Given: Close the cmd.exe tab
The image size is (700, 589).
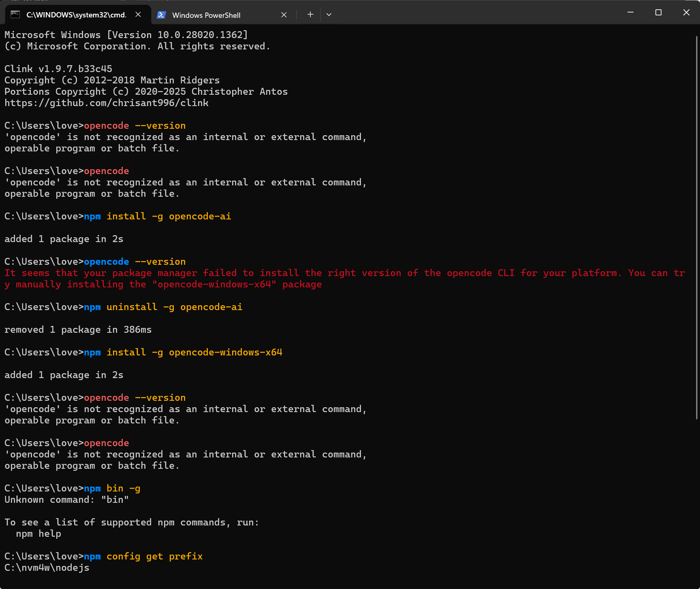Looking at the screenshot, I should (x=138, y=15).
